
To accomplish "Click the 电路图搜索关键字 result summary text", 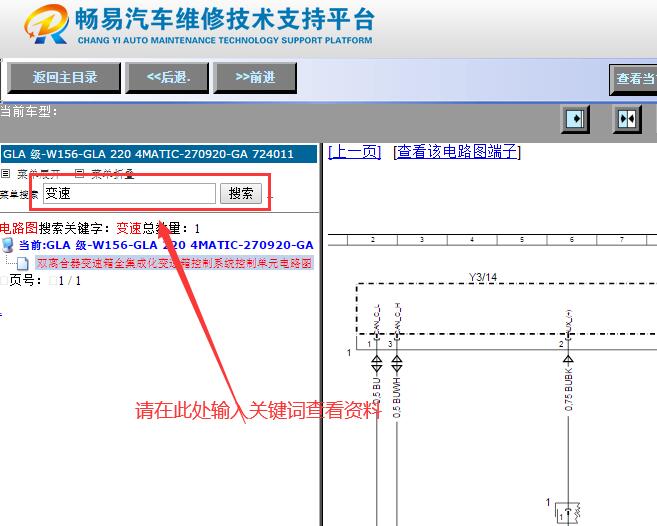I will [x=100, y=228].
